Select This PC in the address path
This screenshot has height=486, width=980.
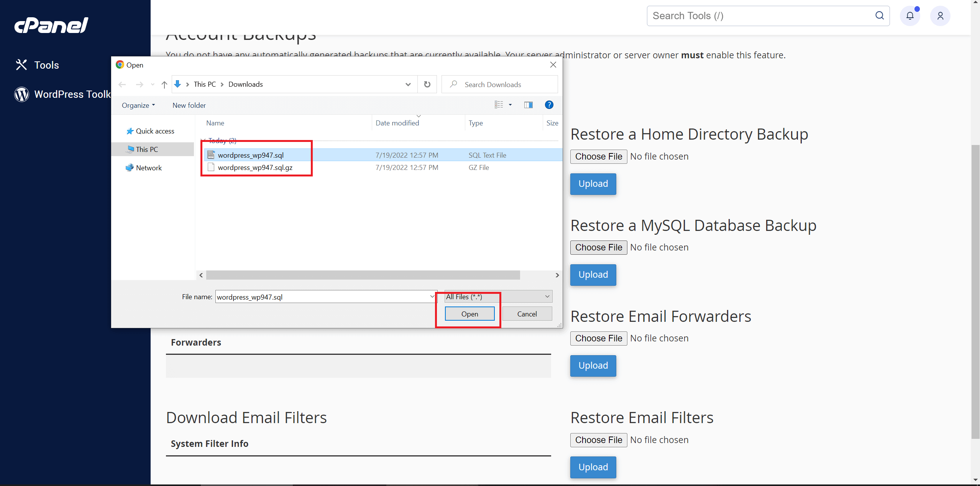[x=205, y=84]
